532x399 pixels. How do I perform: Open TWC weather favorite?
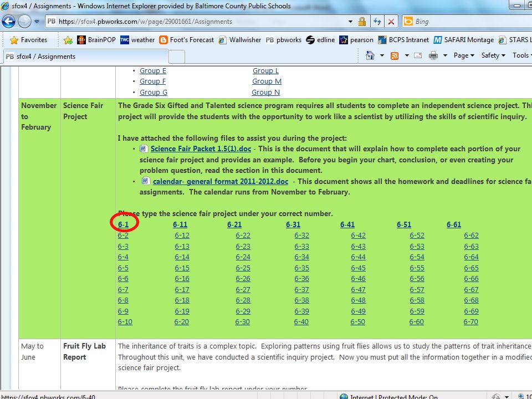[137, 40]
